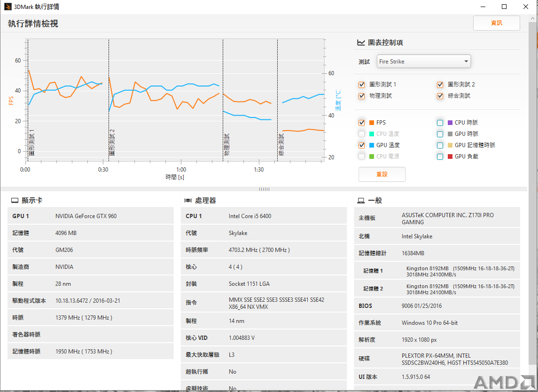
Task: Click the L3 cache level value
Action: (x=232, y=354)
